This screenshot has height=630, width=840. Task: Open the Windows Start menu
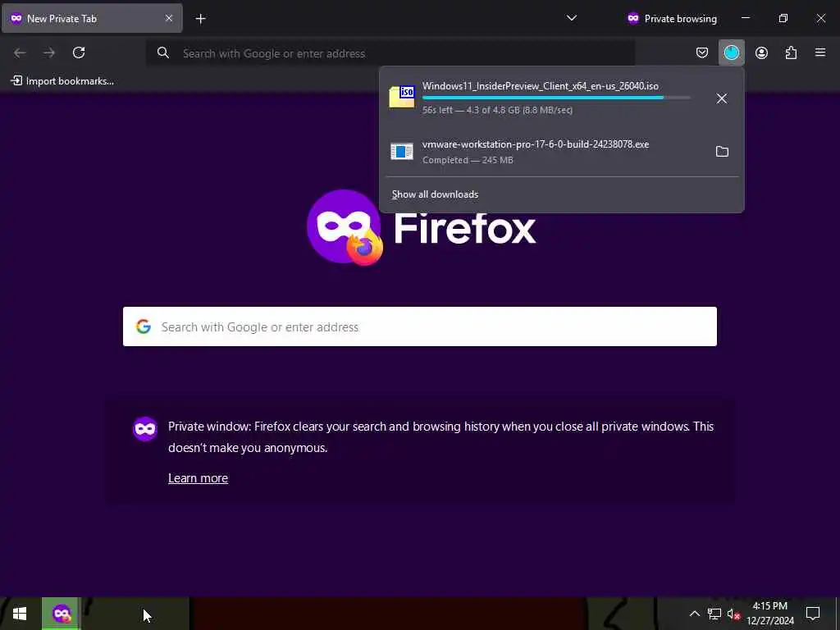[x=20, y=614]
